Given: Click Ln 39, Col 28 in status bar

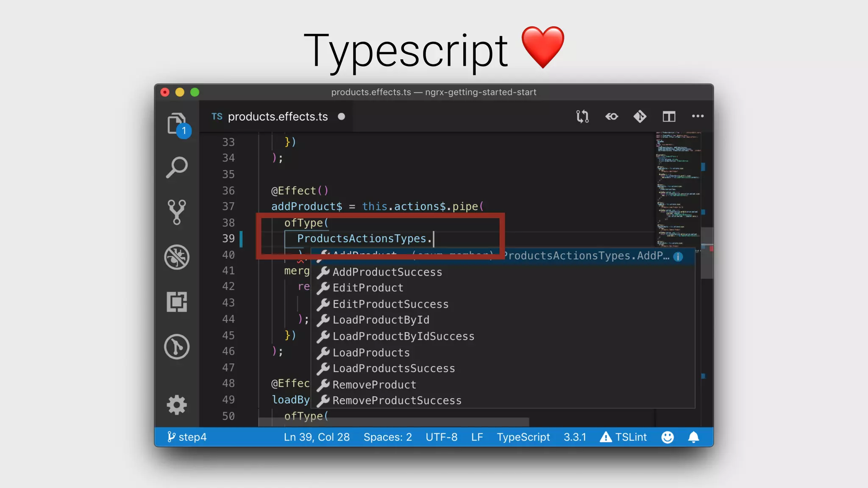Looking at the screenshot, I should 317,437.
